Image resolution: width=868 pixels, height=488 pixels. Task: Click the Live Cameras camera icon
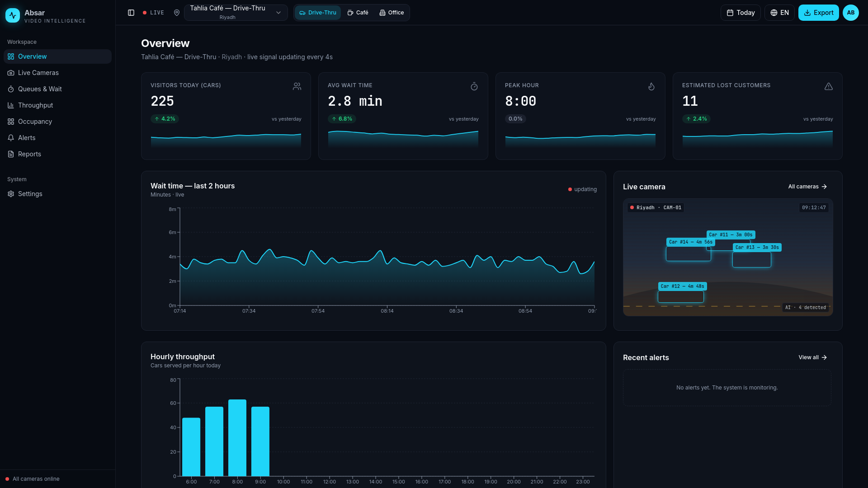11,73
